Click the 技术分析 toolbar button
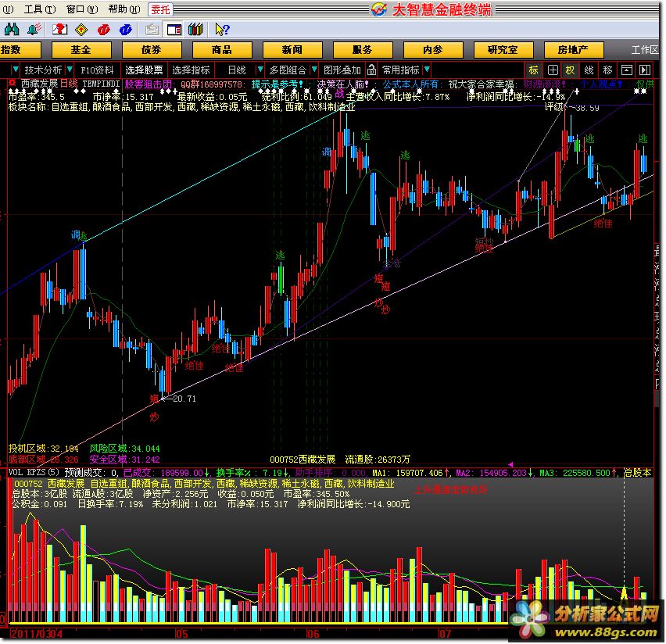The width and height of the screenshot is (666, 644). 43,70
